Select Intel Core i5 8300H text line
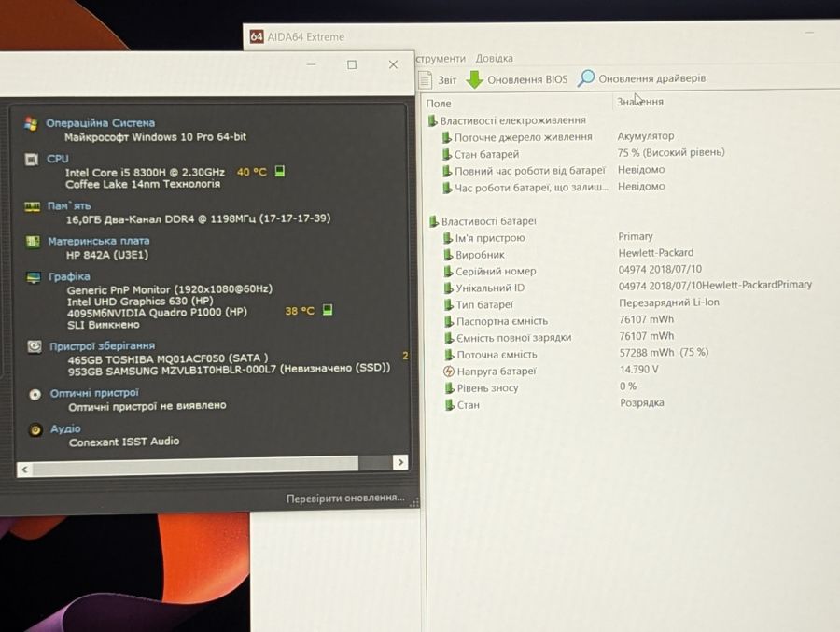The height and width of the screenshot is (632, 840). click(x=146, y=173)
